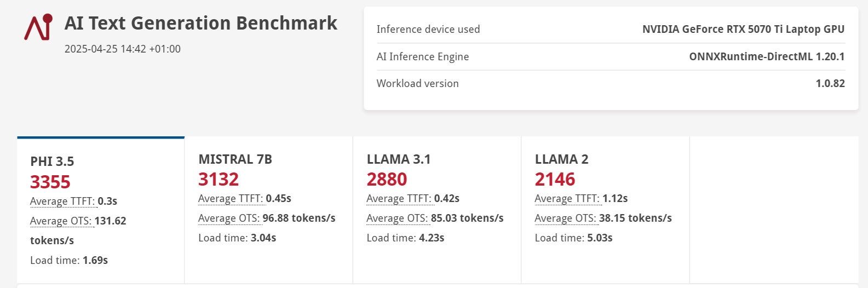Open the LLAMA 2 results tab
The width and height of the screenshot is (868, 288).
click(605, 210)
